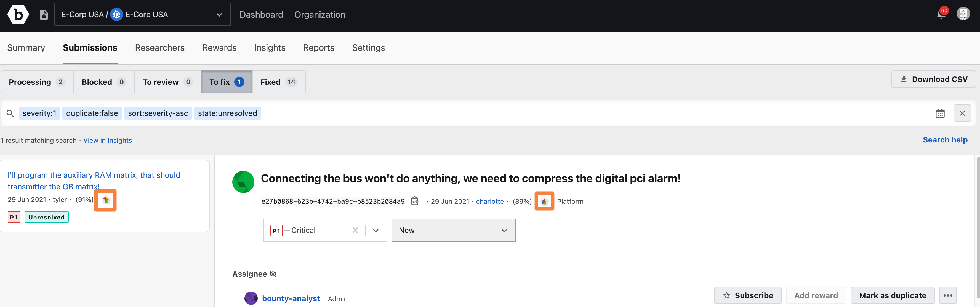Click the search magnifier icon

[10, 113]
